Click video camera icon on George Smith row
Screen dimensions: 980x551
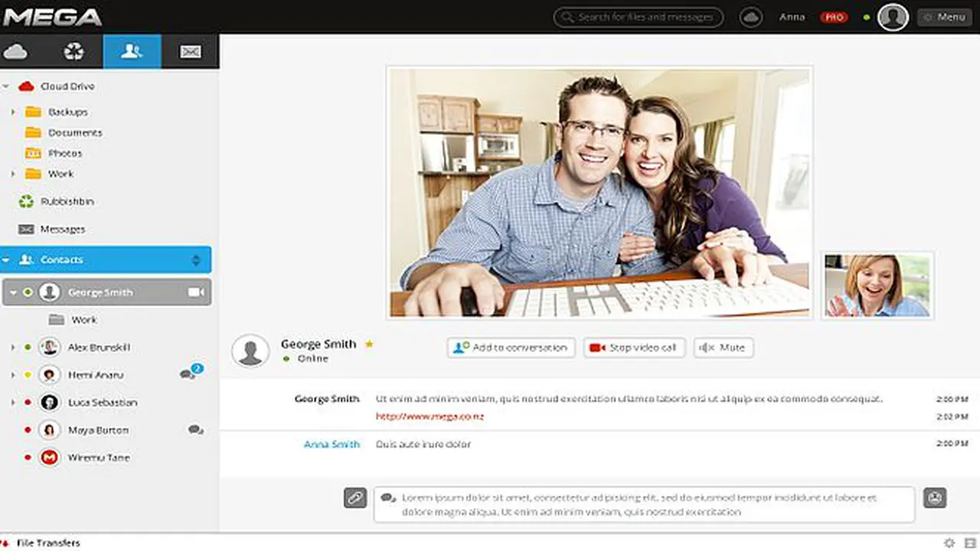coord(196,292)
